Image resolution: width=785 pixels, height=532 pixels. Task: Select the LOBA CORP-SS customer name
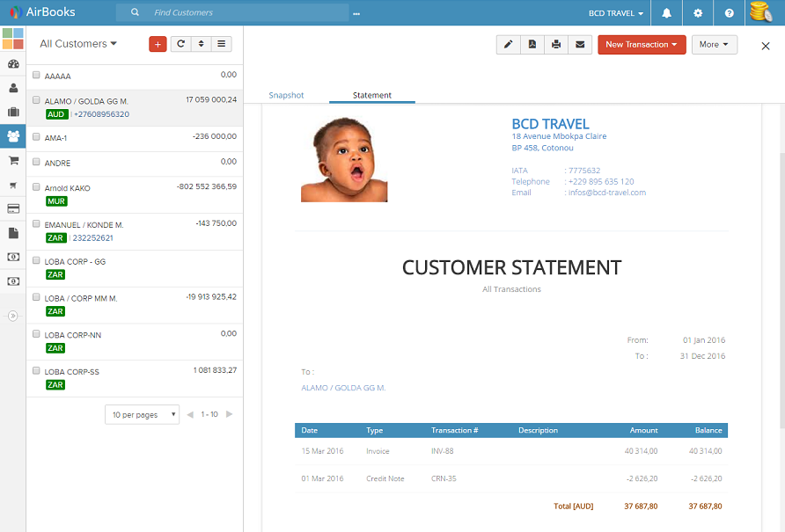point(71,372)
